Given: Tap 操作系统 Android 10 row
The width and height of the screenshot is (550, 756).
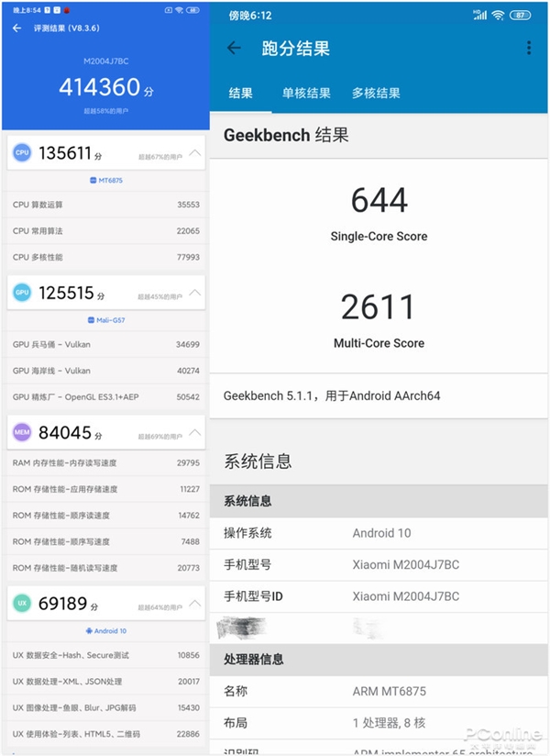Looking at the screenshot, I should coord(379,533).
